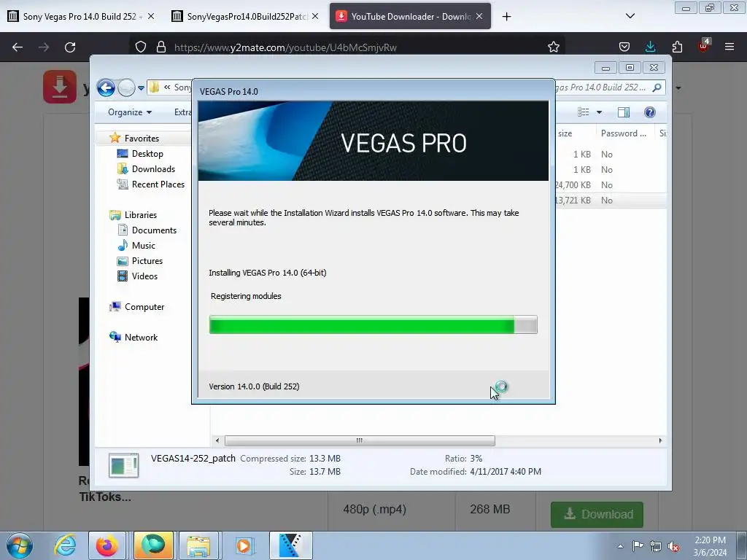
Task: Click the archive window back arrow button
Action: click(x=106, y=87)
